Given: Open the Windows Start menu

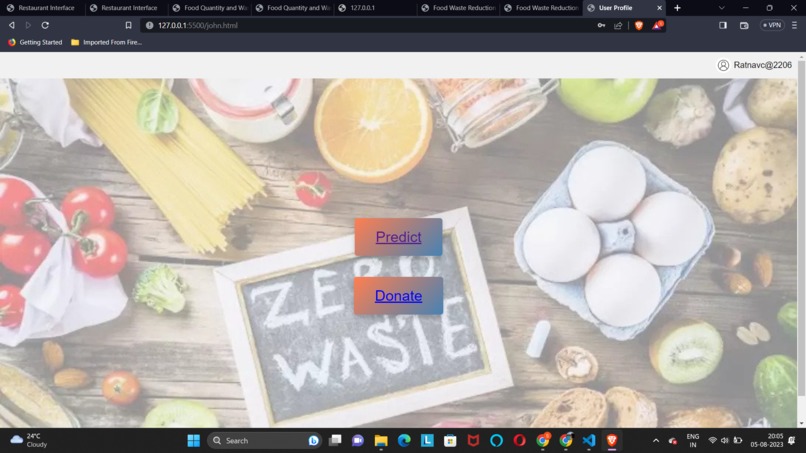Looking at the screenshot, I should (x=194, y=441).
